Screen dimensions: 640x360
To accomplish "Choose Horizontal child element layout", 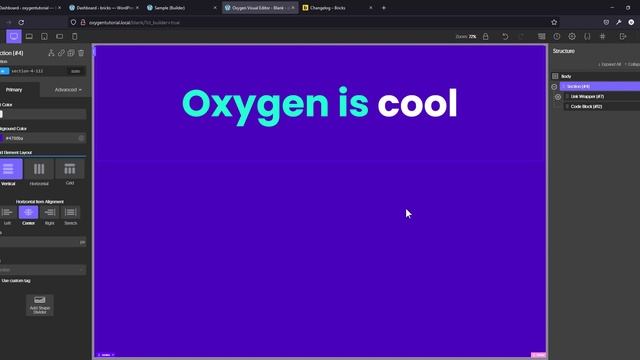I will pos(39,169).
